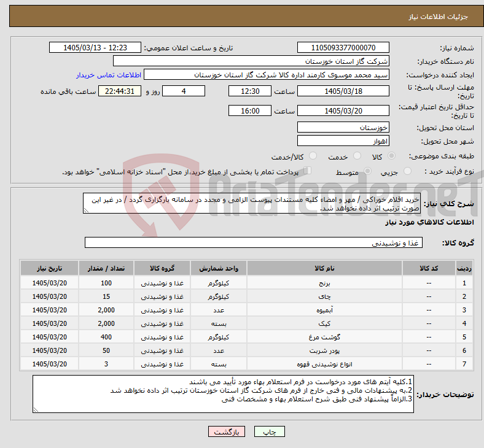Click the چاپ print button
This screenshot has width=484, height=448.
click(x=270, y=431)
